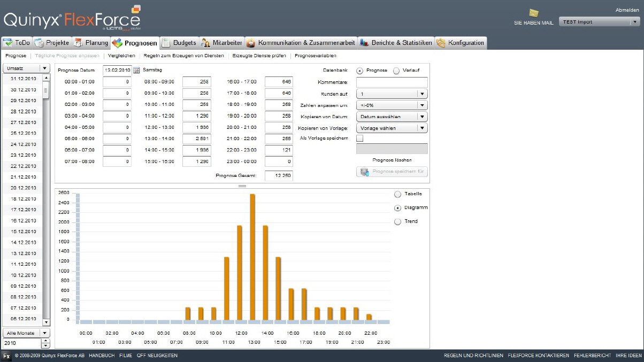
Task: Open the Kopieren von Vorlage dropdown
Action: pyautogui.click(x=392, y=128)
